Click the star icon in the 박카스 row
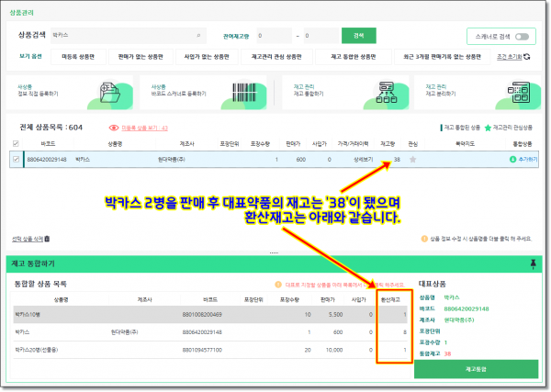Screen dimensions: 551x392 tap(411, 160)
